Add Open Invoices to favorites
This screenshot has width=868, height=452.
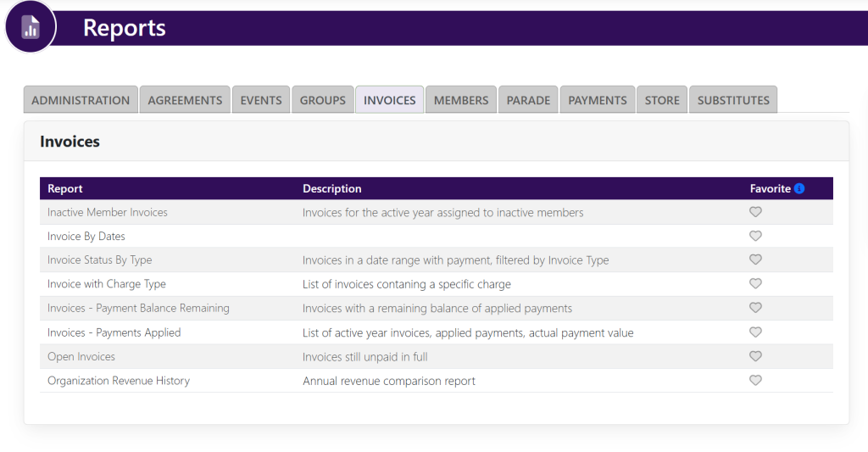pyautogui.click(x=755, y=356)
